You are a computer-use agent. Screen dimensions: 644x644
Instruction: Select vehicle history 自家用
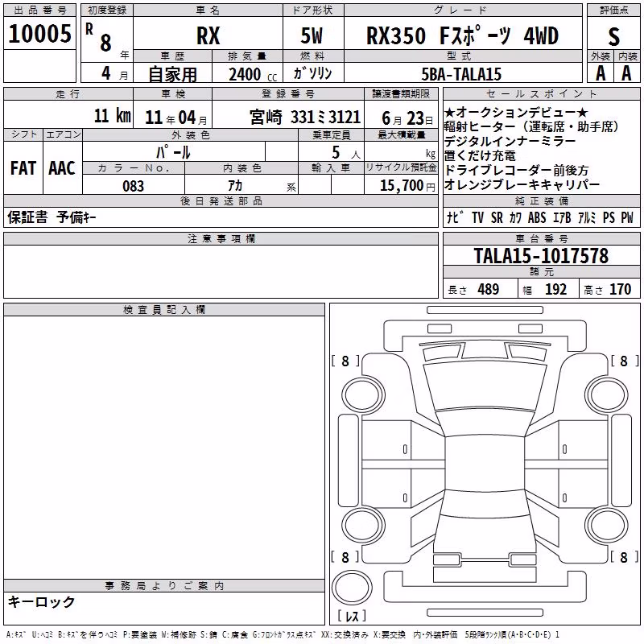172,74
